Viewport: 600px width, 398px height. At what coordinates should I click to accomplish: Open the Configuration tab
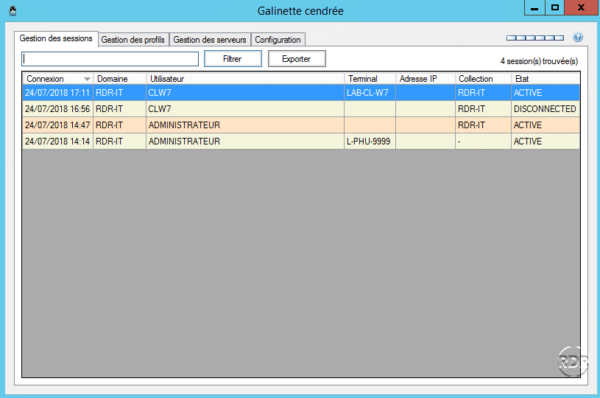click(278, 39)
